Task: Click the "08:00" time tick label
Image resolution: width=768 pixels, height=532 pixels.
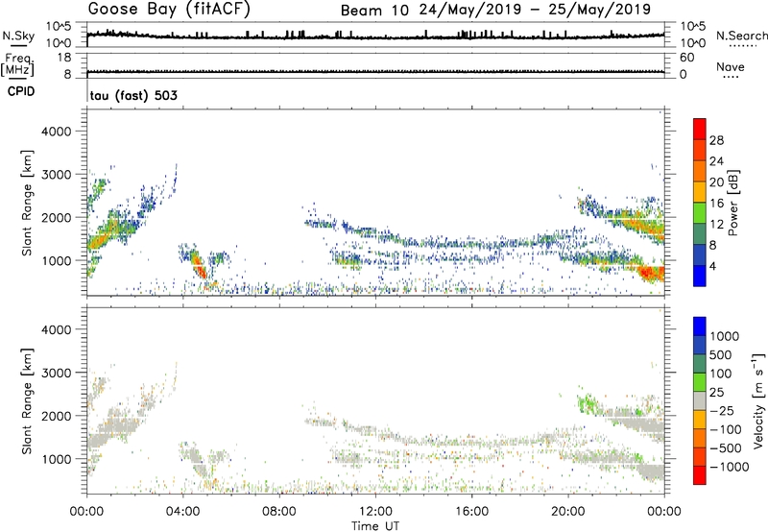Action: pos(279,512)
